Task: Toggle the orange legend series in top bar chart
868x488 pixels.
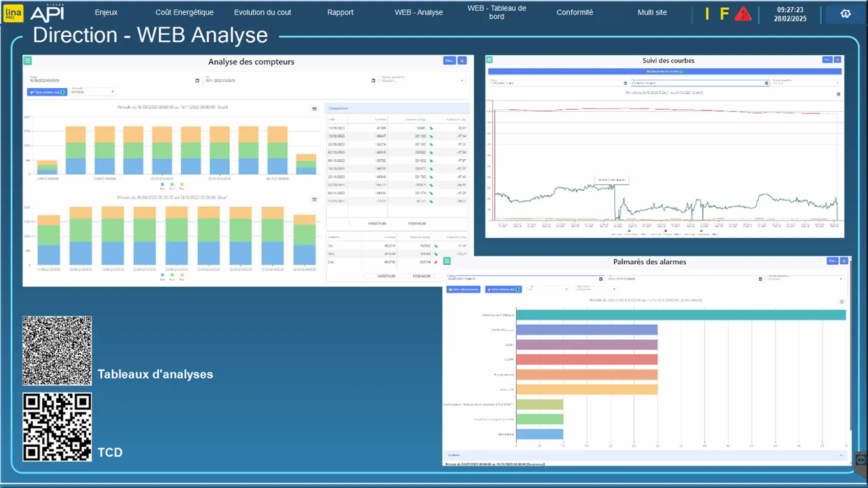Action: [x=182, y=184]
